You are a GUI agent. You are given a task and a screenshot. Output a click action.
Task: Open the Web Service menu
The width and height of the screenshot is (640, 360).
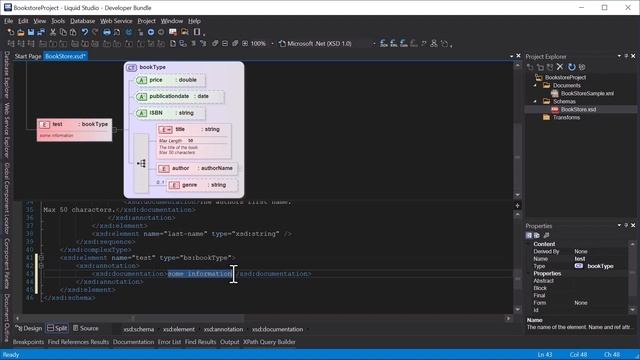coord(116,21)
